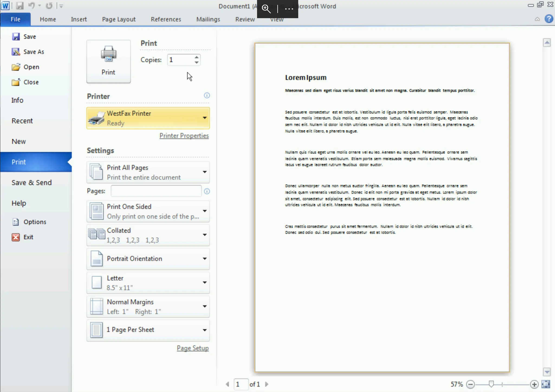555x392 pixels.
Task: Click the Repeat icon
Action: pos(49,5)
